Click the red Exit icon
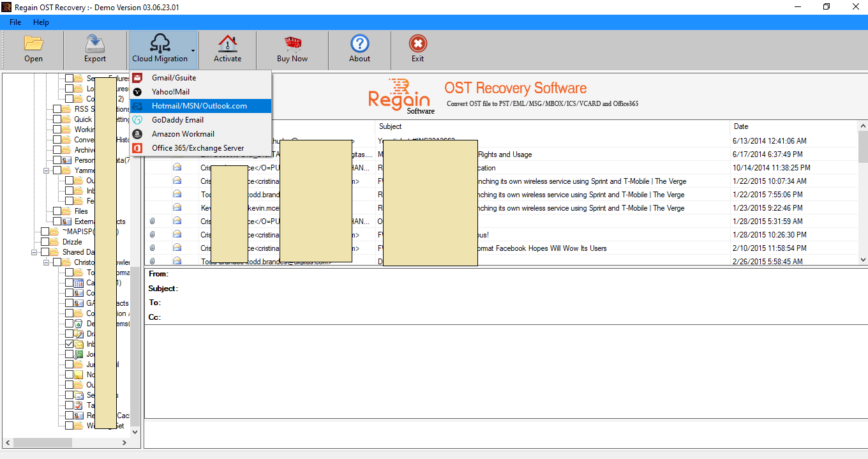868x459 pixels. click(x=417, y=43)
